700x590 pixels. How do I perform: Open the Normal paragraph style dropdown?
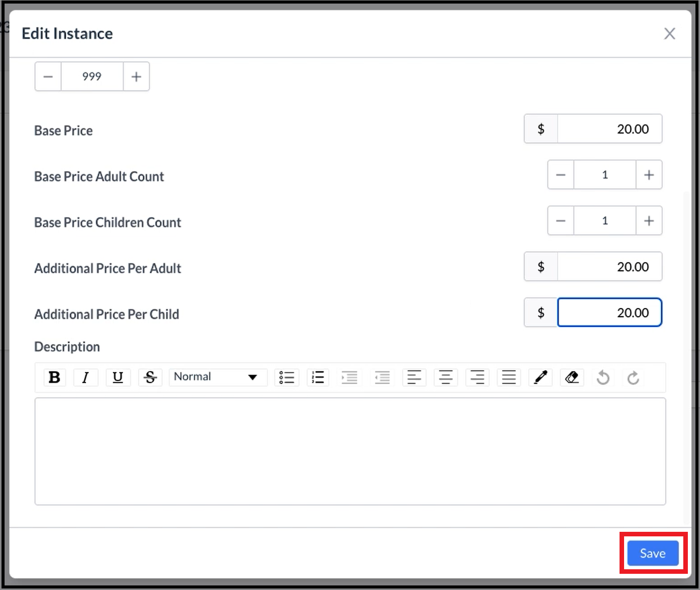click(x=218, y=377)
